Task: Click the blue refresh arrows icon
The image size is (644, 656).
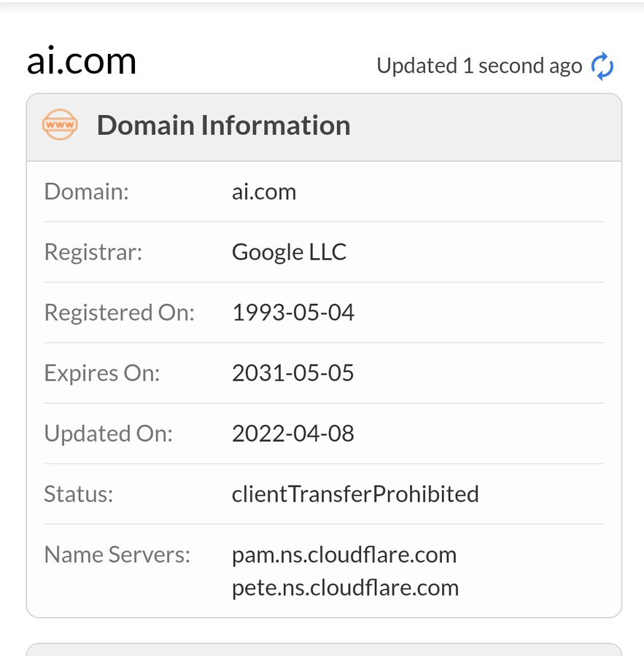Action: click(602, 66)
